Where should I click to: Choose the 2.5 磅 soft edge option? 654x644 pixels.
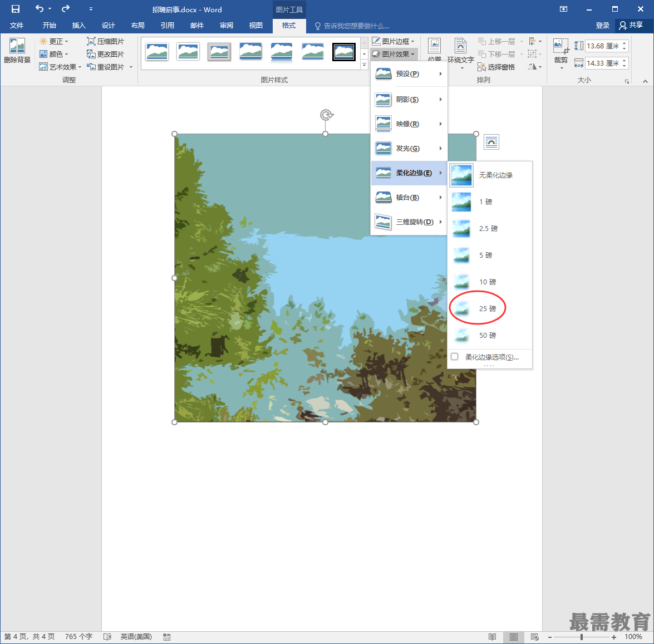click(x=490, y=229)
